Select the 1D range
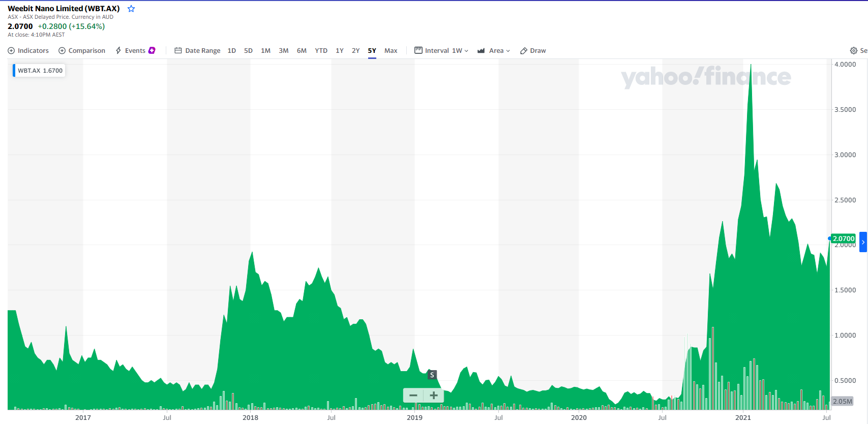This screenshot has height=424, width=868. (232, 50)
